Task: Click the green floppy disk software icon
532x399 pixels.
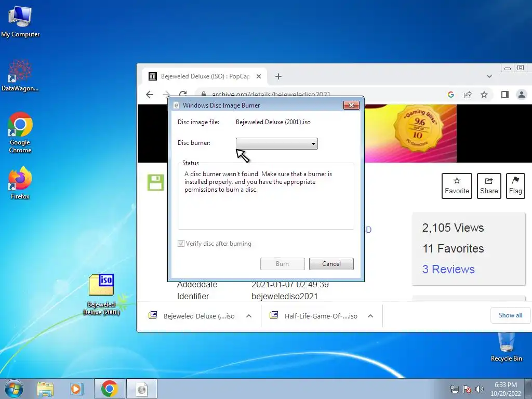Action: (x=156, y=182)
